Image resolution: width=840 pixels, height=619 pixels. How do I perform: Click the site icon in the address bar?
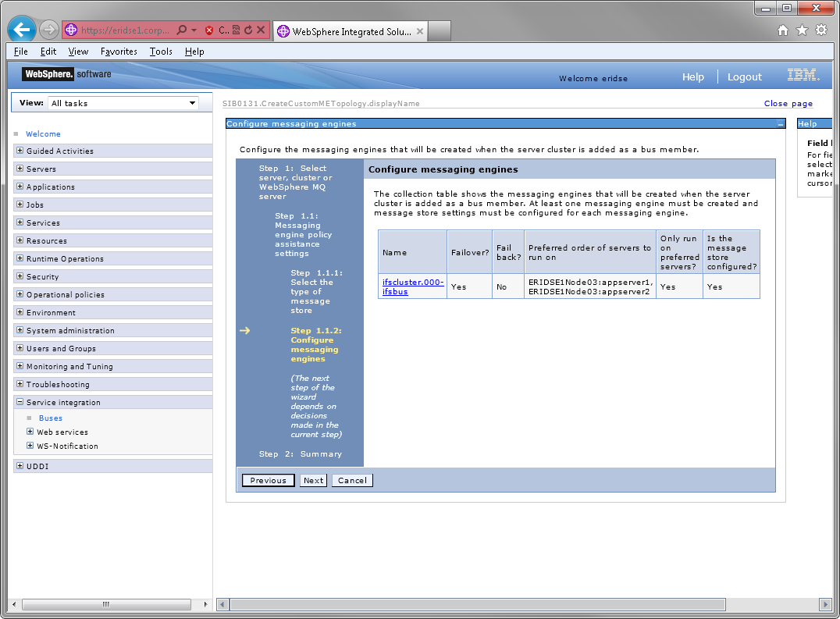[71, 30]
